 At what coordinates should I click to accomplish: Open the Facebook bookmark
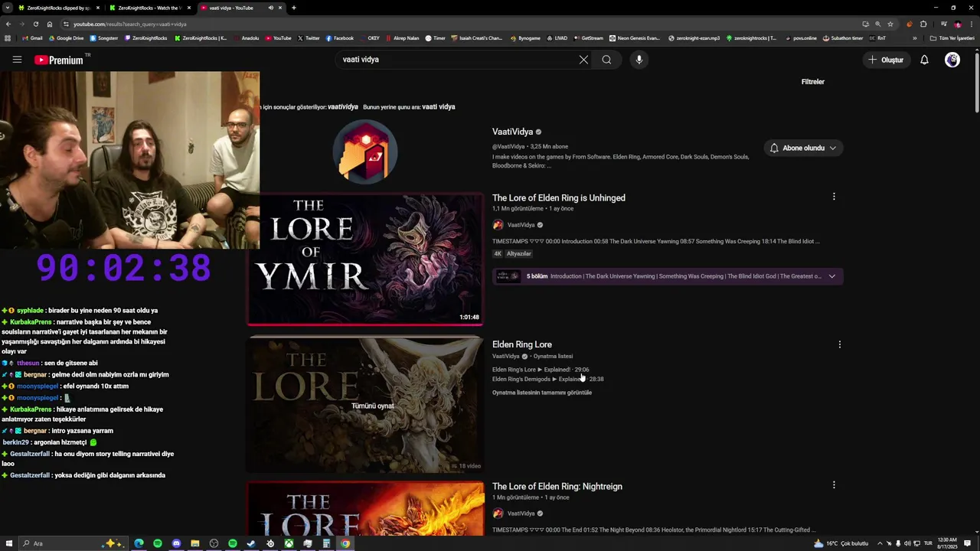tap(340, 37)
